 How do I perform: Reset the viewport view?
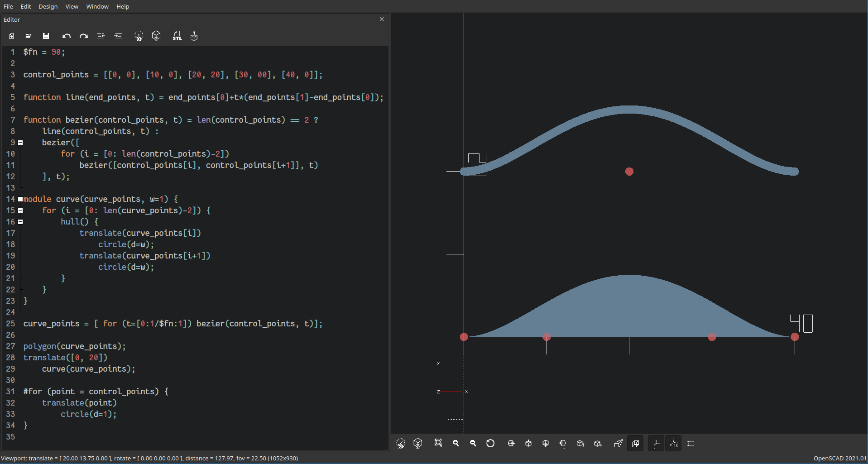point(490,443)
